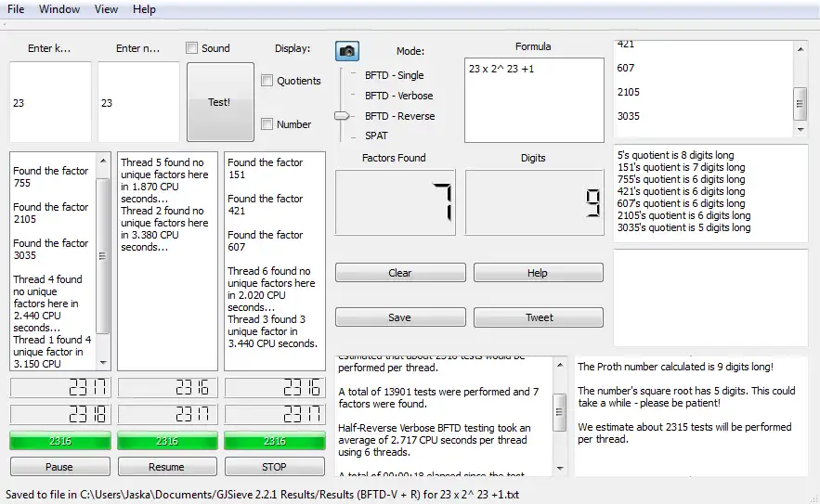Click the Pause button
This screenshot has width=820, height=504.
59,466
